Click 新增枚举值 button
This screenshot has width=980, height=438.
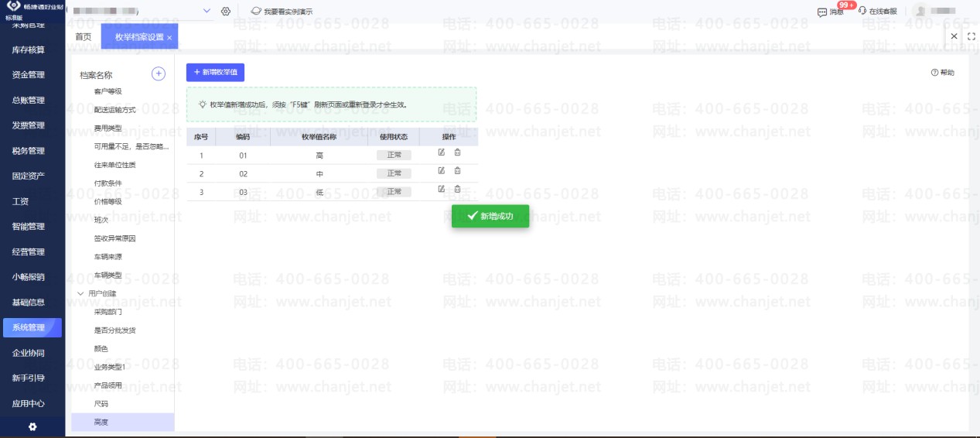click(x=215, y=73)
